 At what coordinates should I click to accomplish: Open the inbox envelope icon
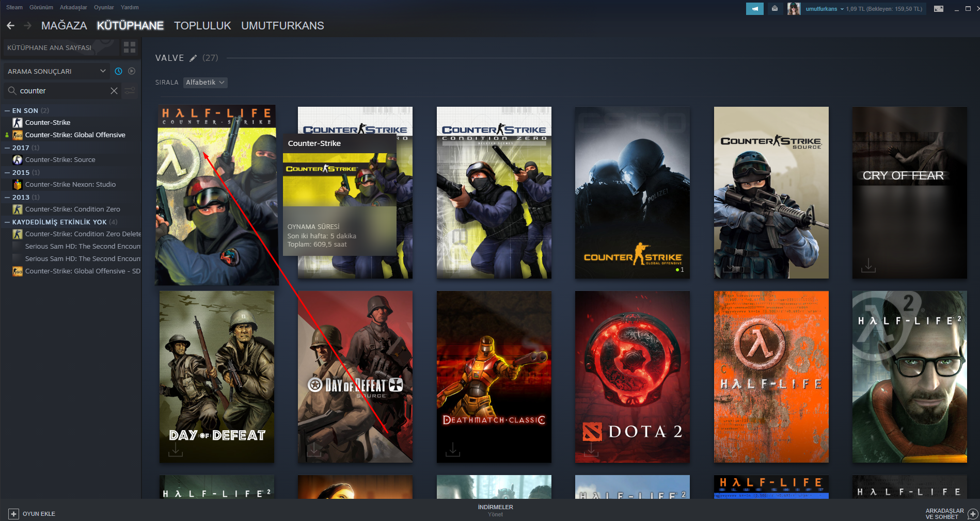point(774,9)
